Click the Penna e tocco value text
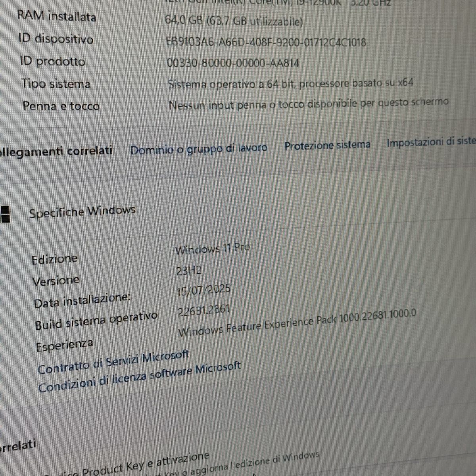This screenshot has width=476, height=476. [x=309, y=104]
